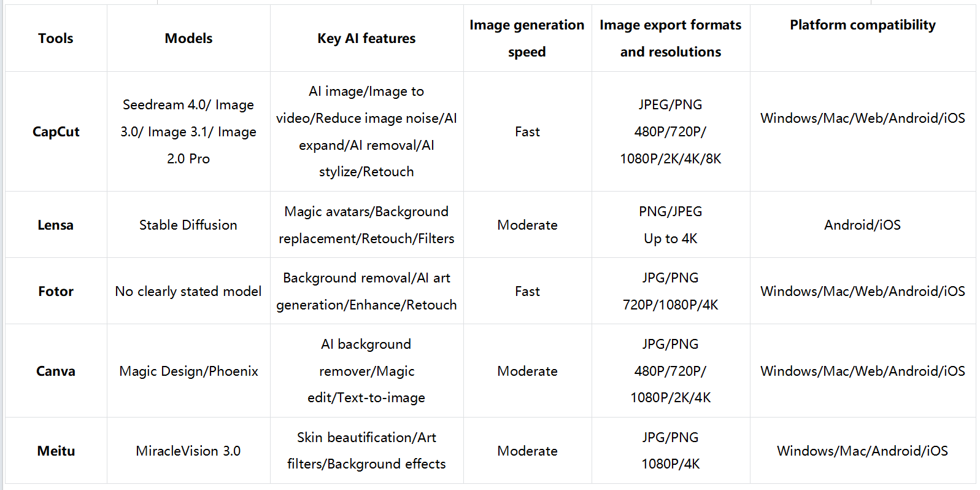The height and width of the screenshot is (490, 980).
Task: Select the Stable Diffusion model cell
Action: click(188, 225)
